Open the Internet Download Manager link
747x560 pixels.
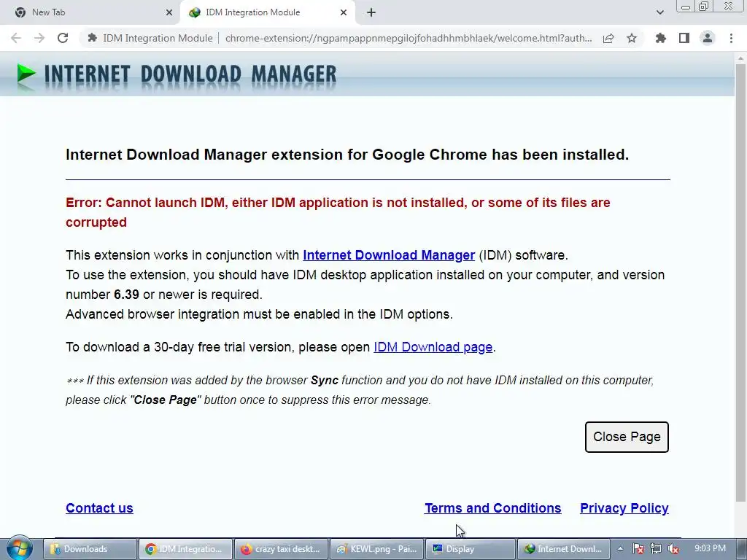[389, 255]
